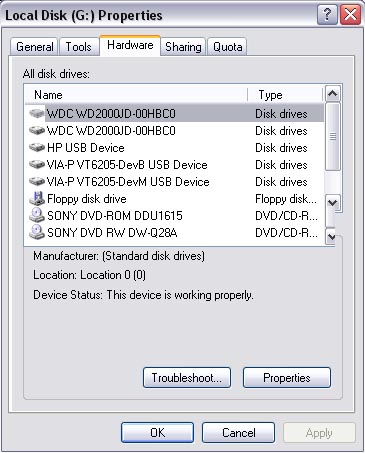Click the Cancel button
The width and height of the screenshot is (365, 453).
(x=238, y=433)
